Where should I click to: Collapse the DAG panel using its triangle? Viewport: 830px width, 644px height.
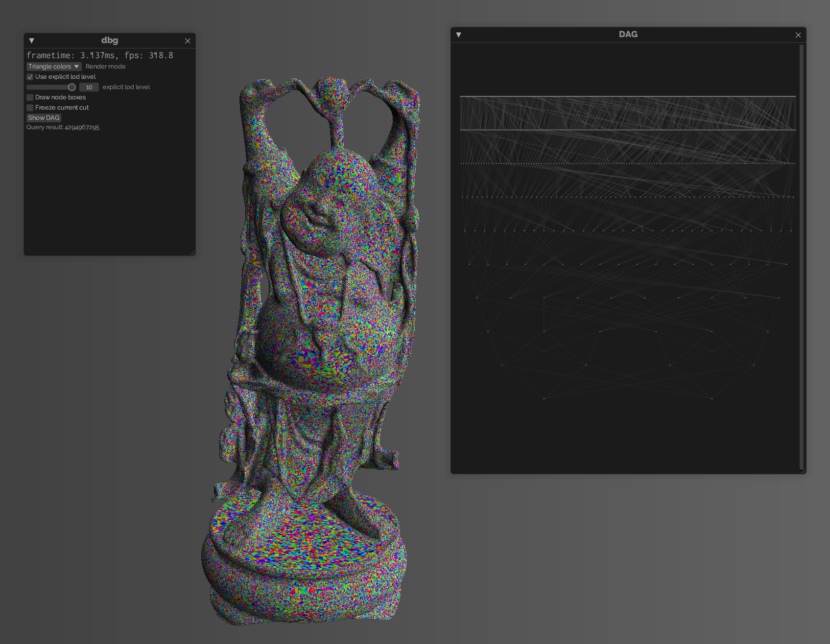click(x=459, y=34)
